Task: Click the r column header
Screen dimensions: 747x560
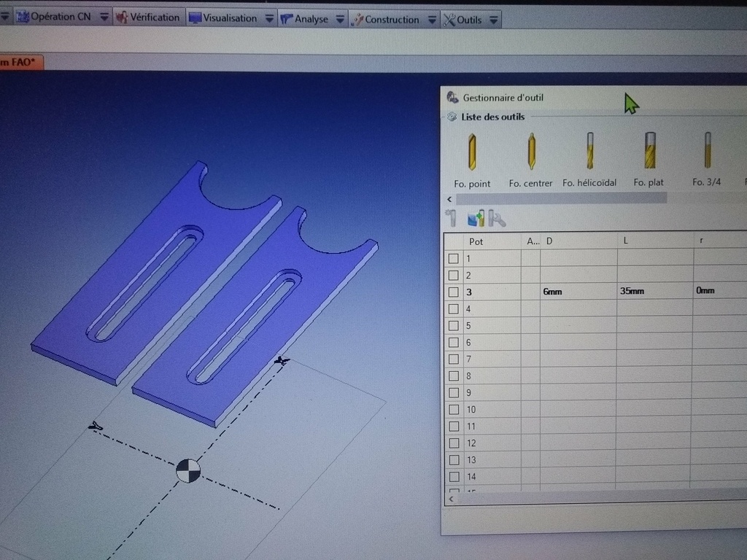Action: (720, 240)
